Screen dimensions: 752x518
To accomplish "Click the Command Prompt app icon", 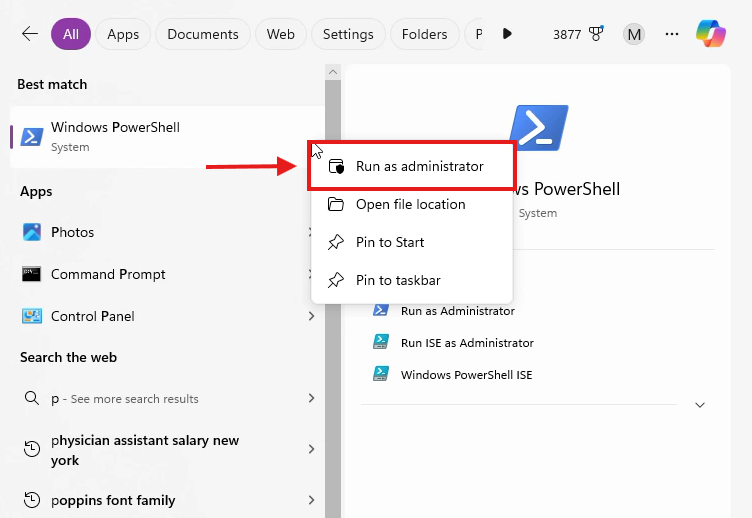I will (x=32, y=274).
